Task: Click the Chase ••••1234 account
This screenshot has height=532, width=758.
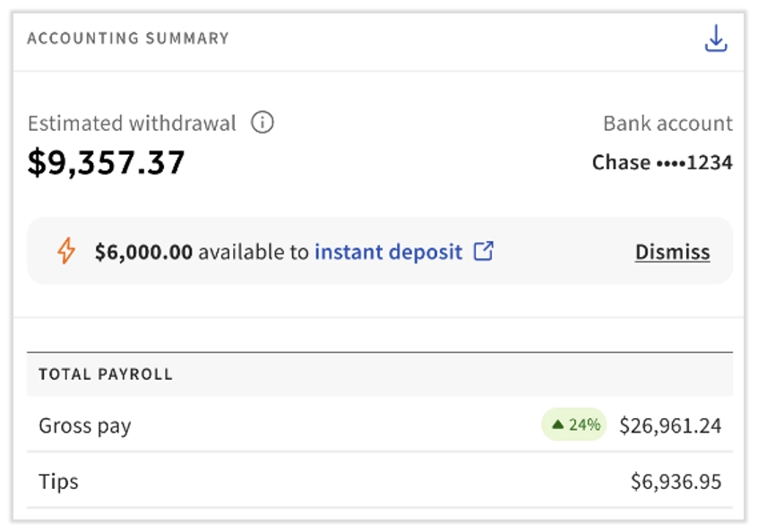Action: tap(662, 162)
